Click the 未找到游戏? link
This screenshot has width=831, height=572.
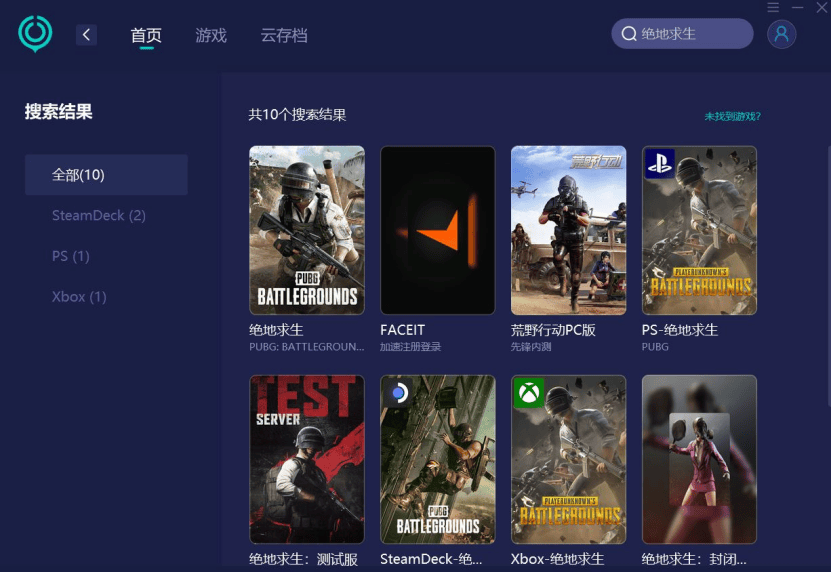732,116
